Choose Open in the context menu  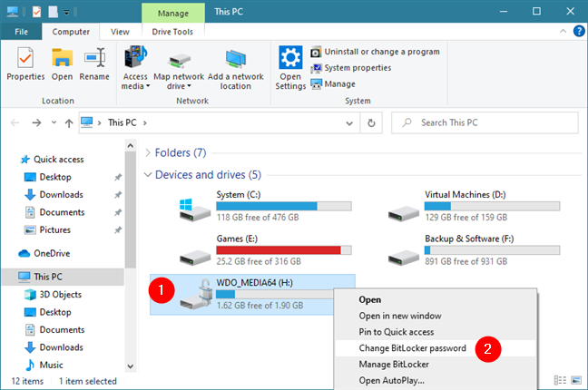tap(436, 299)
